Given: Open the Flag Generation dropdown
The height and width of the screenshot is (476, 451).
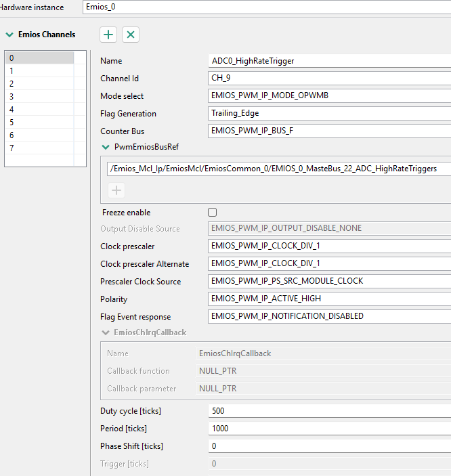Looking at the screenshot, I should [330, 113].
